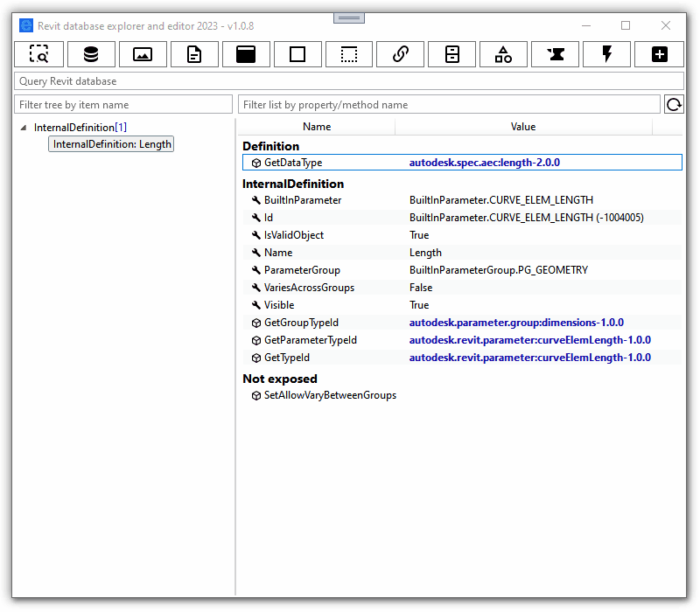Viewport: 700px width, 612px height.
Task: Click the InternalDefinition group header in list
Action: pyautogui.click(x=293, y=184)
